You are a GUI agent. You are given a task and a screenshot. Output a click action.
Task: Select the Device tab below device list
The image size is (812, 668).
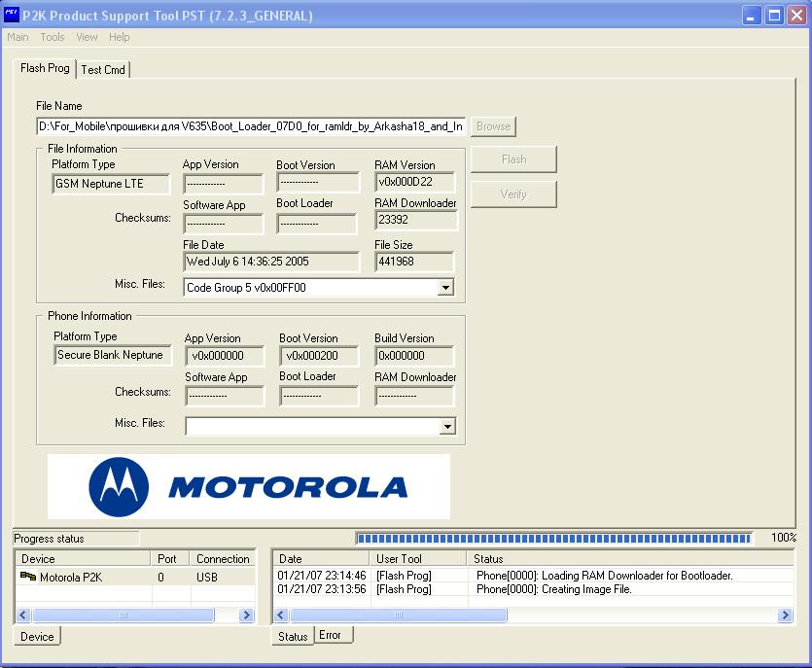pyautogui.click(x=37, y=637)
